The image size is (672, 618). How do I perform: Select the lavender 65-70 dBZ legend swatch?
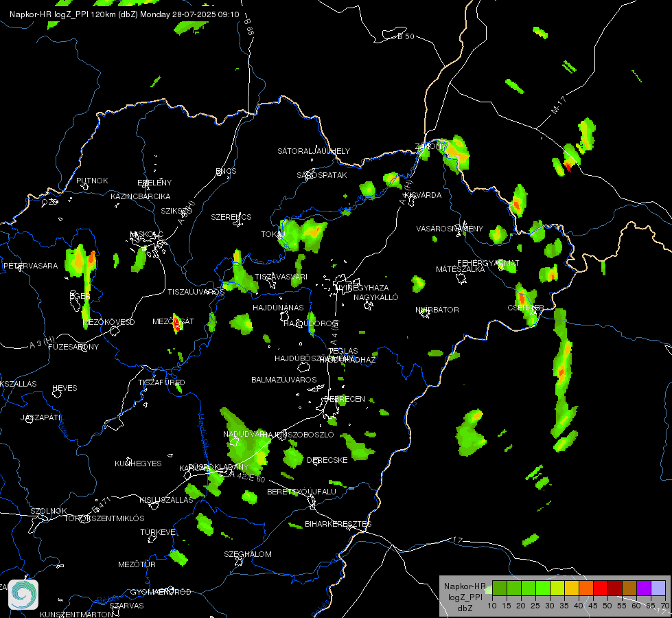(x=658, y=588)
